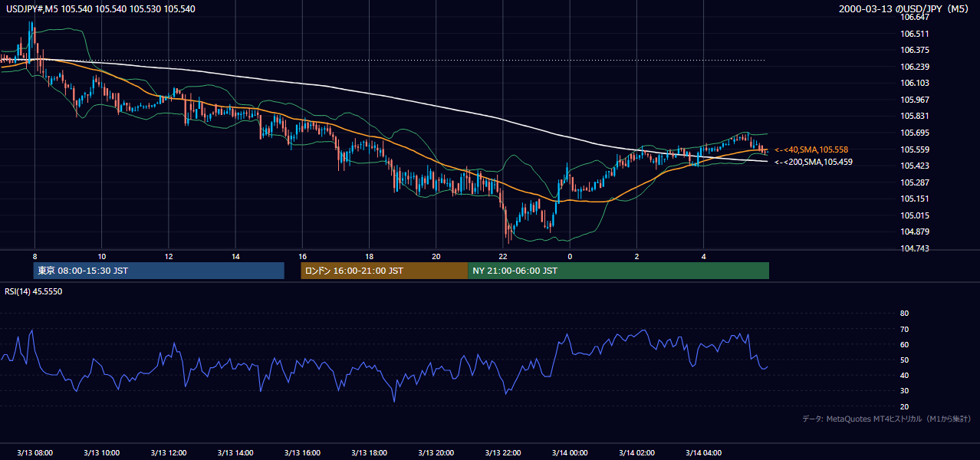Click price axis value 106.239
This screenshot has height=460, width=980.
pyautogui.click(x=914, y=67)
